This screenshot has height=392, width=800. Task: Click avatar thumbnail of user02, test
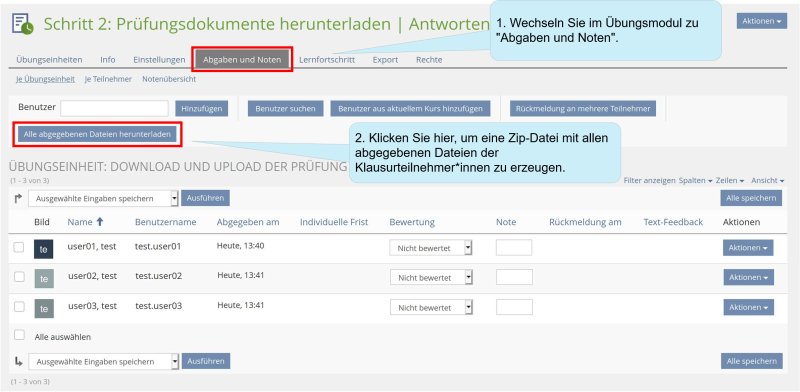click(44, 279)
